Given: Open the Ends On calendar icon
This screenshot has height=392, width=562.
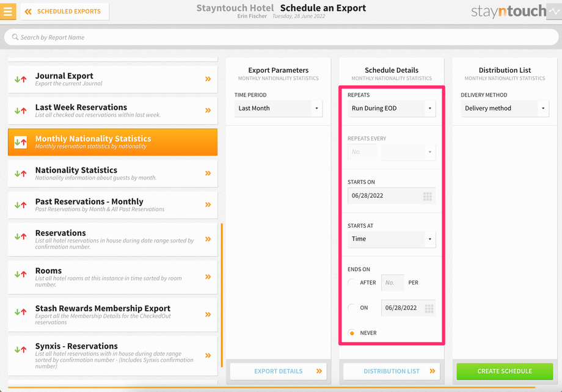Looking at the screenshot, I should click(x=429, y=308).
